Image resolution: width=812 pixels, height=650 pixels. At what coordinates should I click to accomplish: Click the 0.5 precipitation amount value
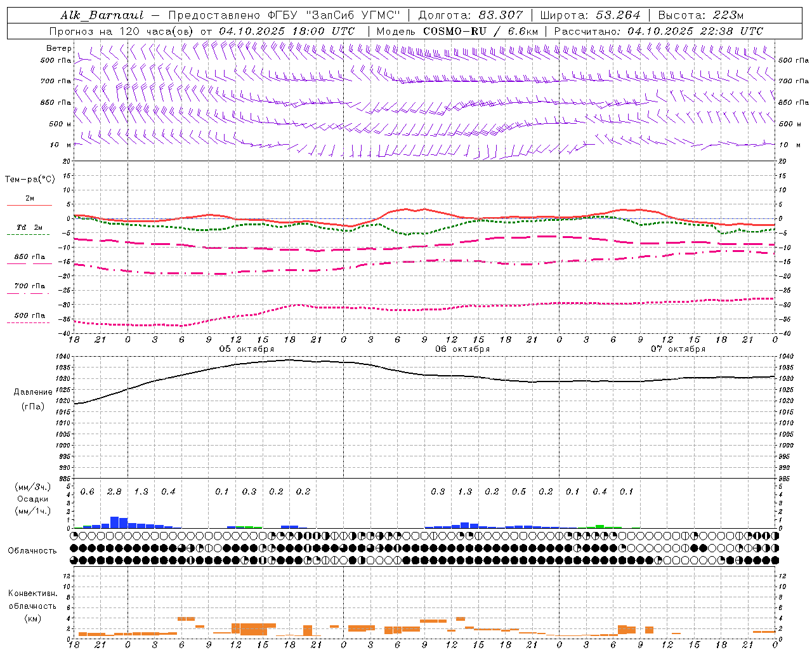[519, 491]
